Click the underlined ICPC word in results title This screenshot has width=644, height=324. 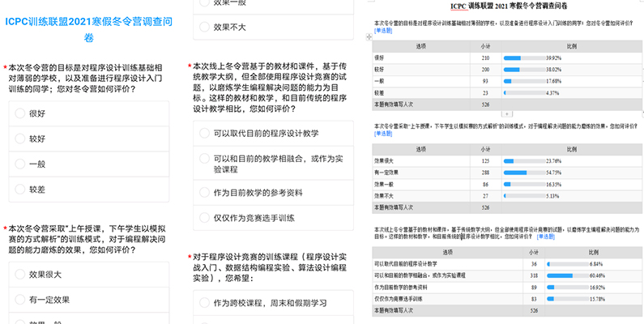pyautogui.click(x=458, y=6)
